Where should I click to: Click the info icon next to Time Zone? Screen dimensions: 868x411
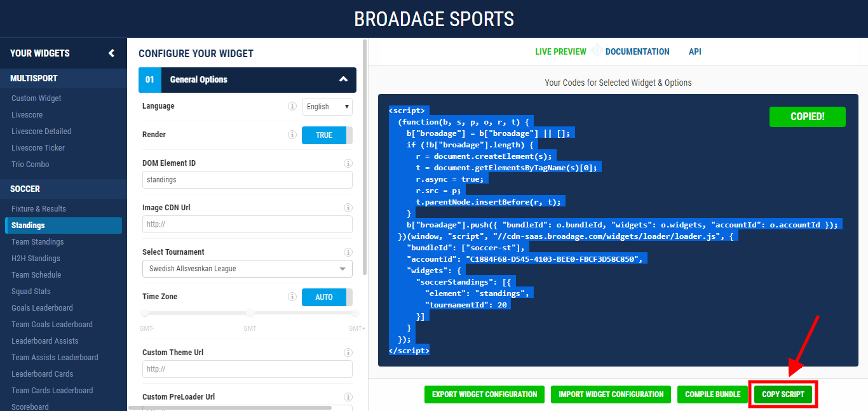[x=292, y=297]
